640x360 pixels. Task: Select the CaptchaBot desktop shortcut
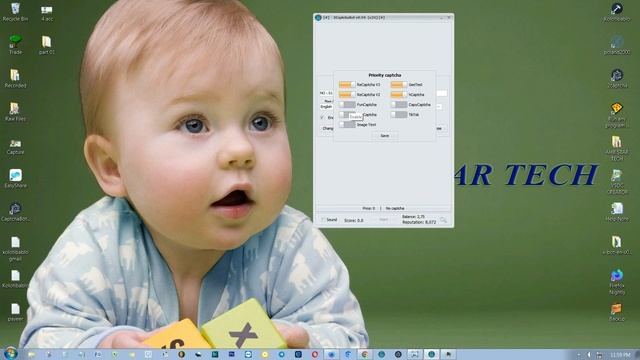(15, 212)
